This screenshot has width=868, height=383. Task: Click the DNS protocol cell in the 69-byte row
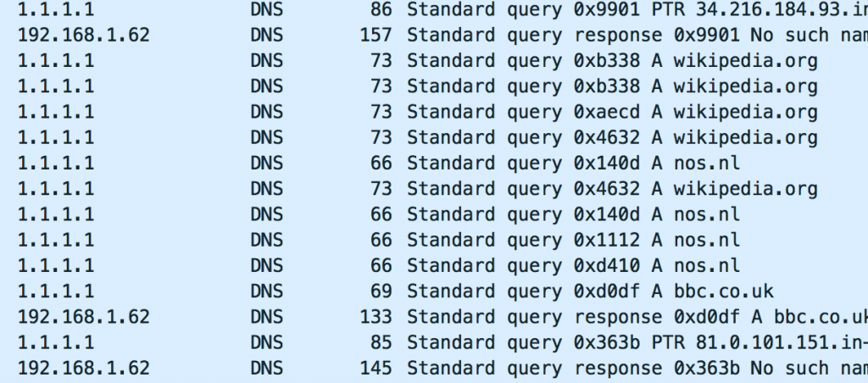click(266, 291)
